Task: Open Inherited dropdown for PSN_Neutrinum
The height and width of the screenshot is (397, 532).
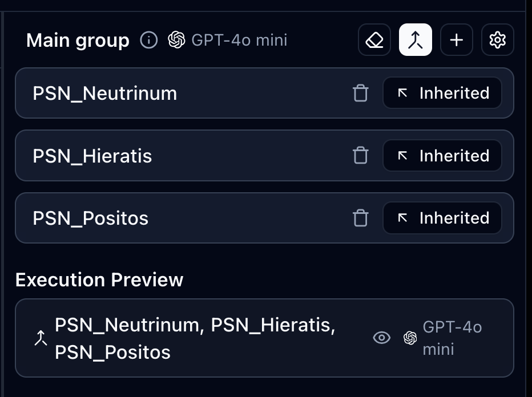Action: [442, 93]
